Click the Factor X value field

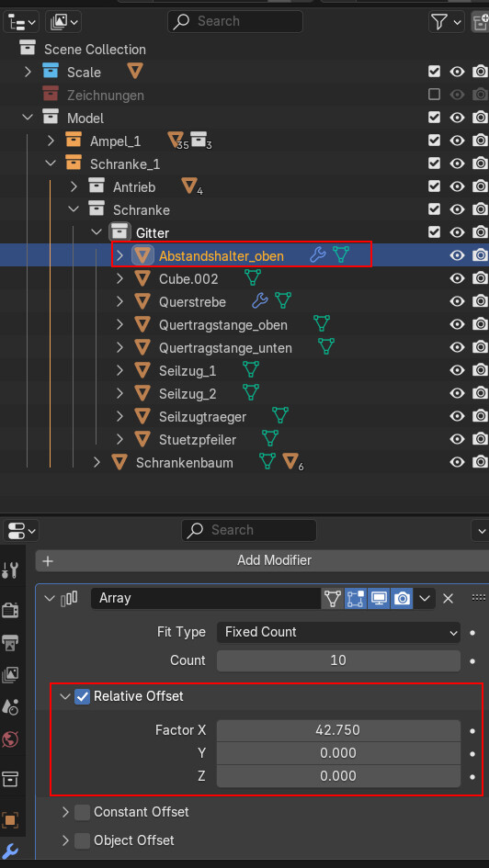pos(338,730)
